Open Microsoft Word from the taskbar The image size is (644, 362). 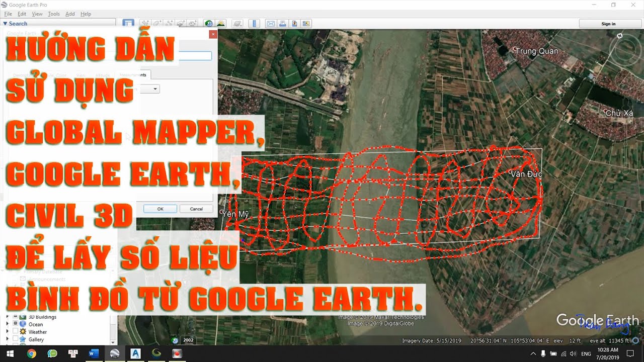[94, 353]
